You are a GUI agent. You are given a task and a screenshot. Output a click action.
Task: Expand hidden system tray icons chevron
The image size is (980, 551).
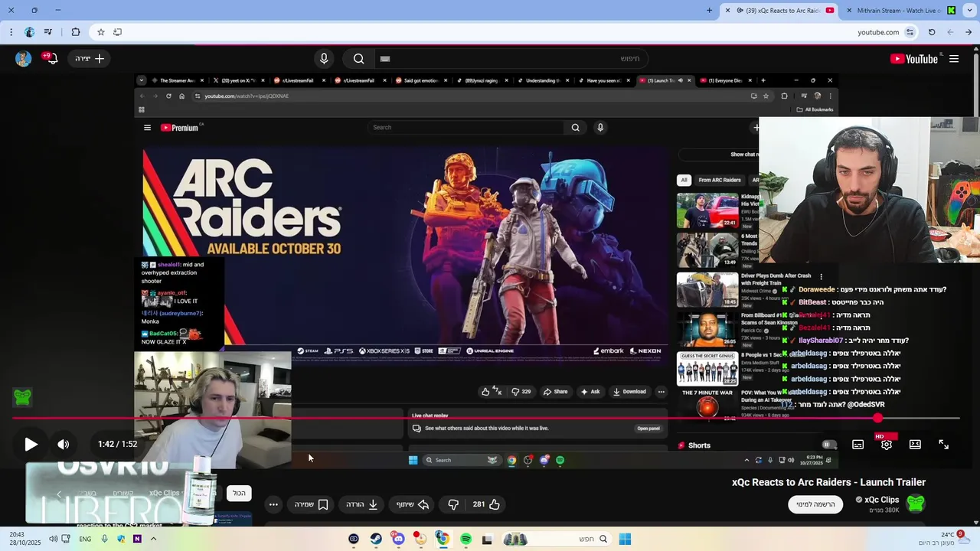pyautogui.click(x=153, y=539)
